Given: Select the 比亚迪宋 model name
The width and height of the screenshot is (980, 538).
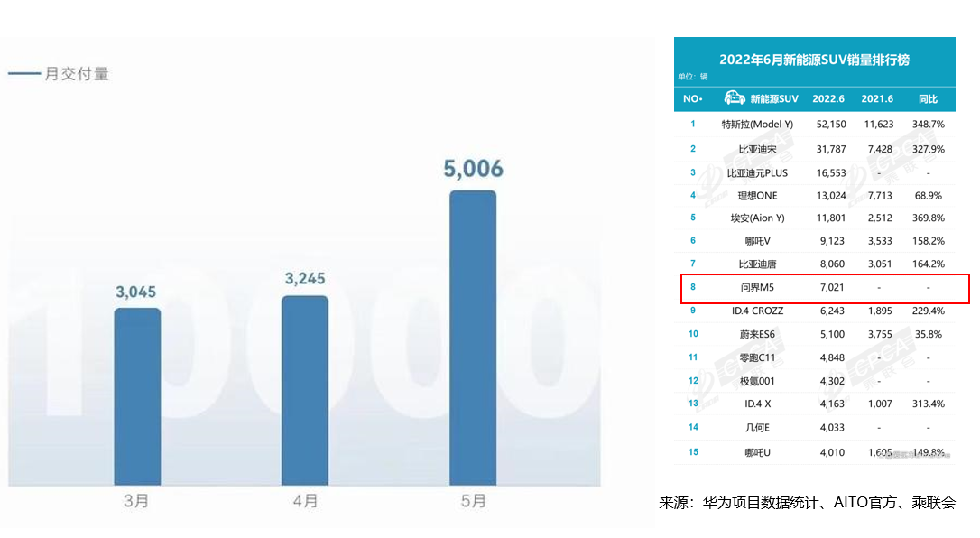Looking at the screenshot, I should 757,149.
